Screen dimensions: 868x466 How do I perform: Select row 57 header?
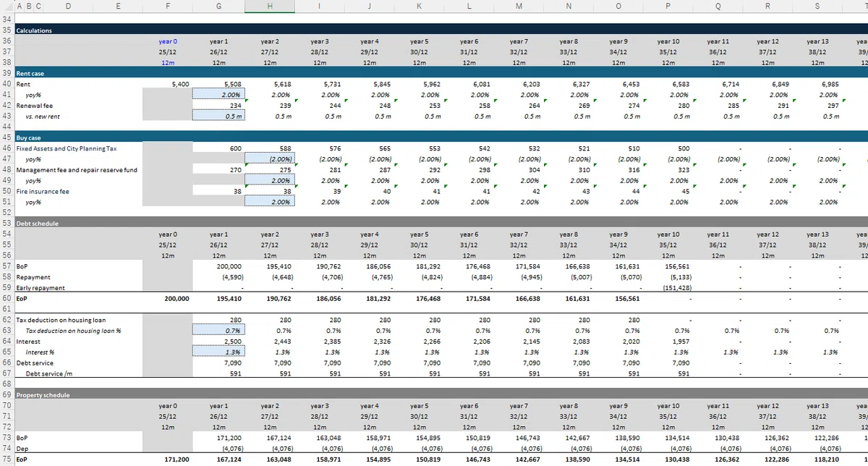point(7,266)
